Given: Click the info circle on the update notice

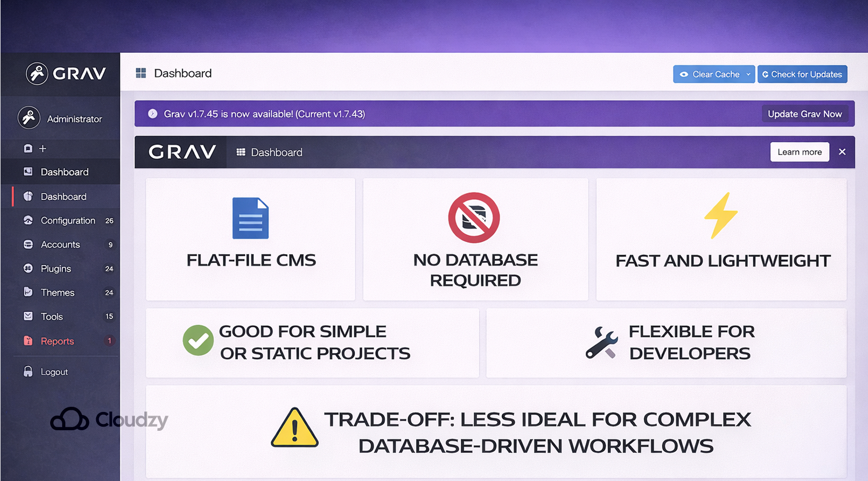Looking at the screenshot, I should tap(152, 113).
